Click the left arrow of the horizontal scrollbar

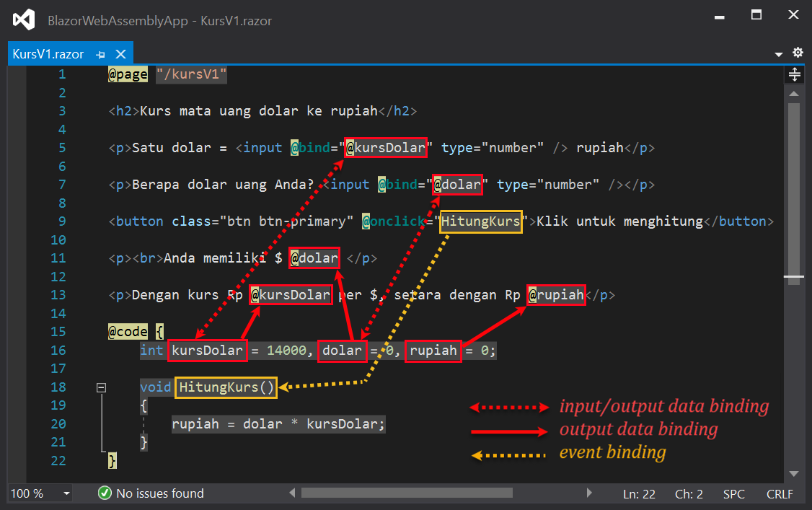tap(291, 493)
